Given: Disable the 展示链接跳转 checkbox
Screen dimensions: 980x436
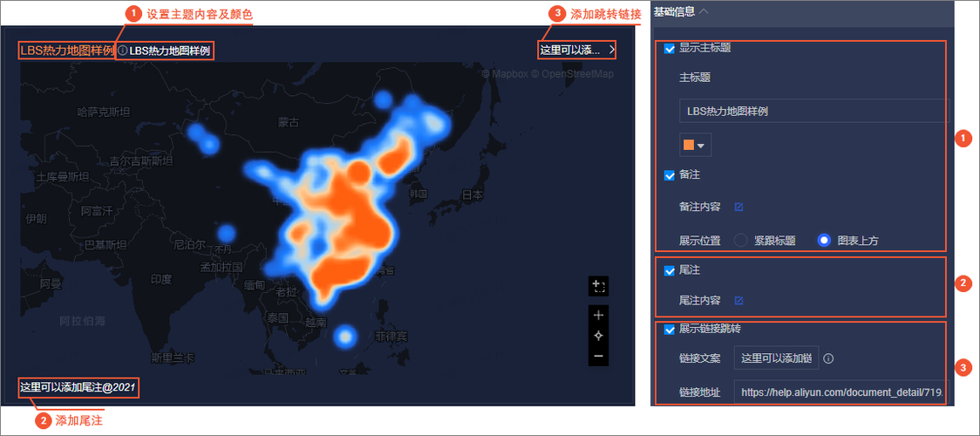Looking at the screenshot, I should pyautogui.click(x=670, y=329).
